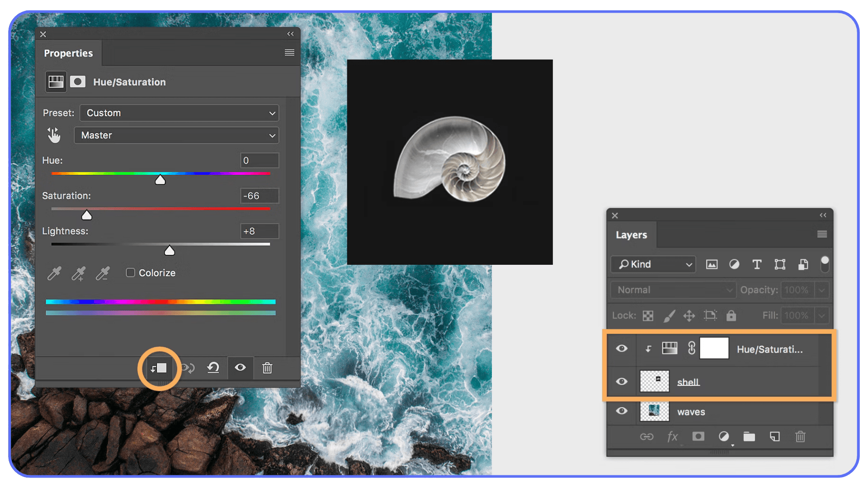The width and height of the screenshot is (868, 488).
Task: Open the Properties panel menu
Action: tap(289, 52)
